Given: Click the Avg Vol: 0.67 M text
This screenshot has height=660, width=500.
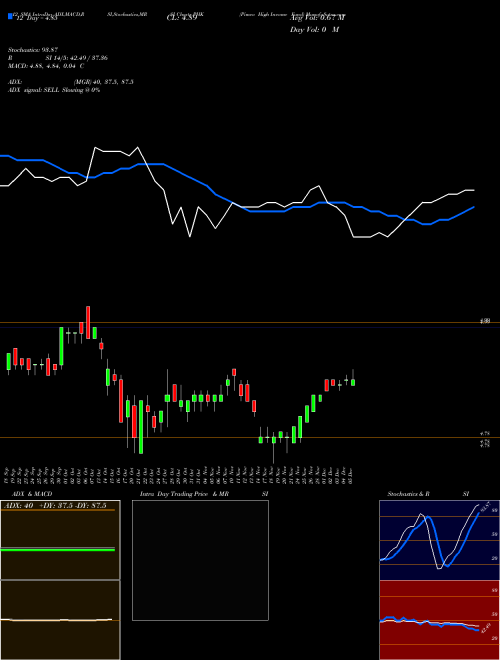Looking at the screenshot, I should (x=317, y=18).
